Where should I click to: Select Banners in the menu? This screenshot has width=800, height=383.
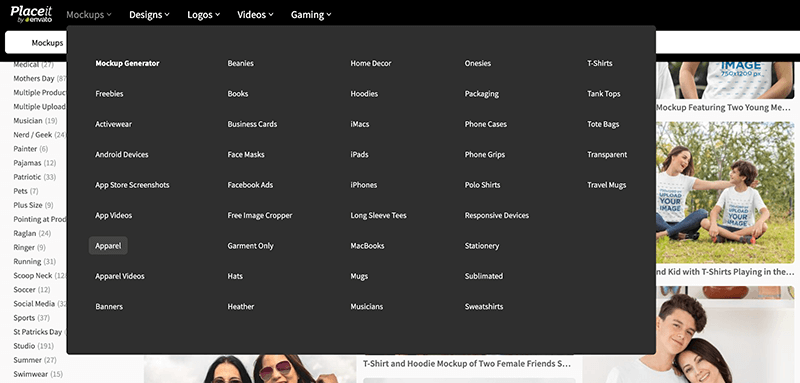109,307
